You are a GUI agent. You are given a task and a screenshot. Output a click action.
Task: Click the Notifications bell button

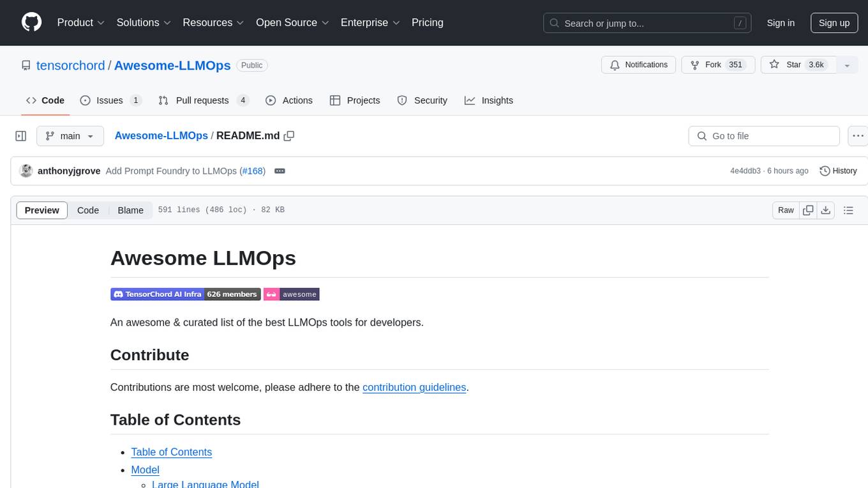tap(639, 65)
